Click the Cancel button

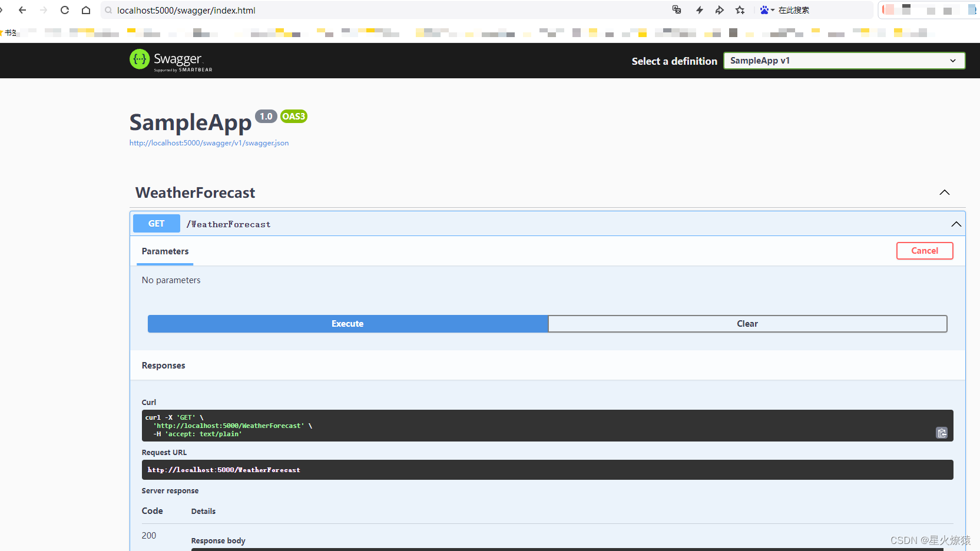click(x=925, y=251)
